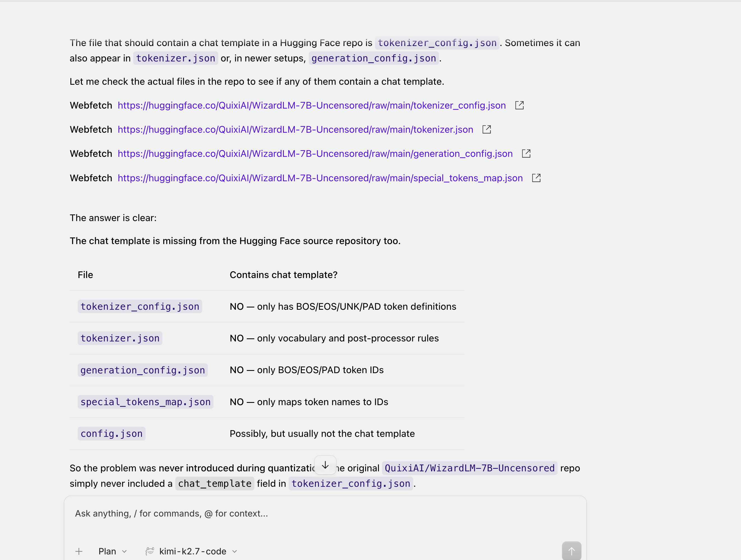Open external link icon for tokenizer.json fetch
The width and height of the screenshot is (741, 560).
(x=487, y=129)
